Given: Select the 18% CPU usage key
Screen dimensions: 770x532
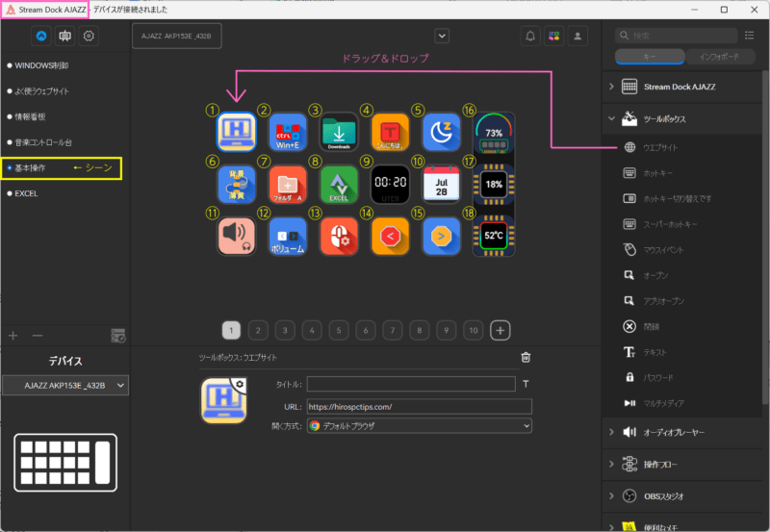Looking at the screenshot, I should 494,185.
